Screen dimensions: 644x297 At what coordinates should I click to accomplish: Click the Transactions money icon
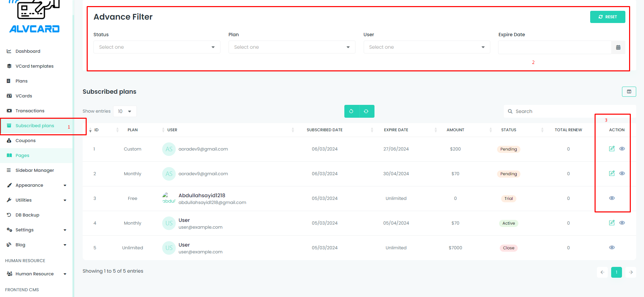(9, 111)
